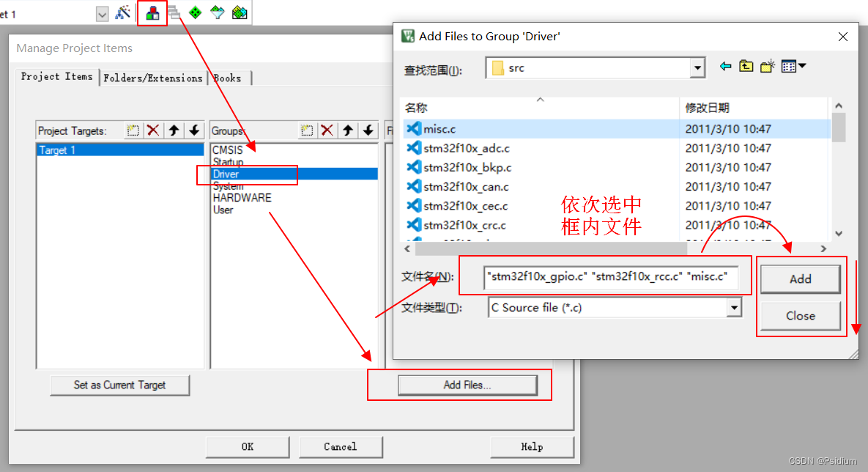Switch to Folders/Extensions tab

click(153, 78)
